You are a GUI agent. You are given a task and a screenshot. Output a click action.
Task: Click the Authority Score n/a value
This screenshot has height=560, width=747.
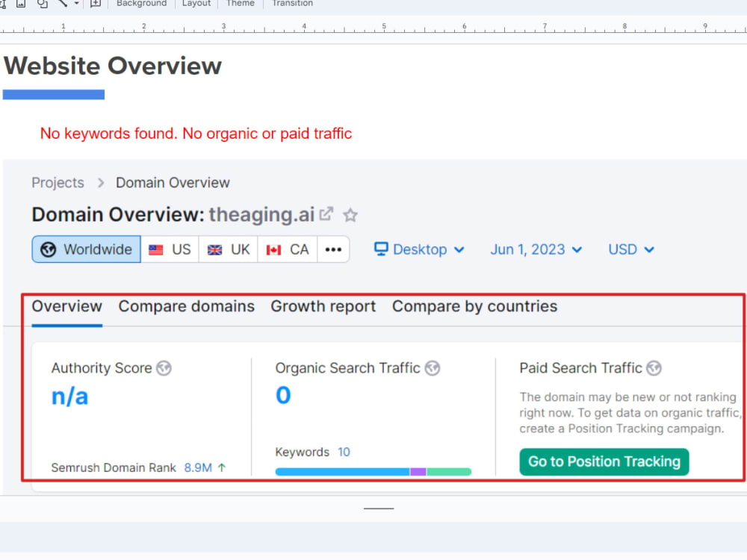click(x=69, y=396)
